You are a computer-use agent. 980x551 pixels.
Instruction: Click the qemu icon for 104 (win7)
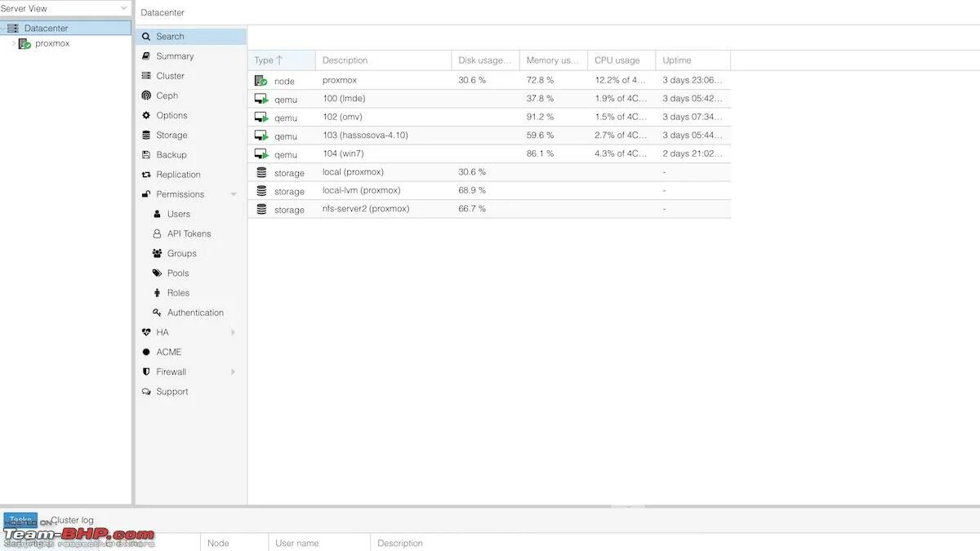click(x=261, y=154)
